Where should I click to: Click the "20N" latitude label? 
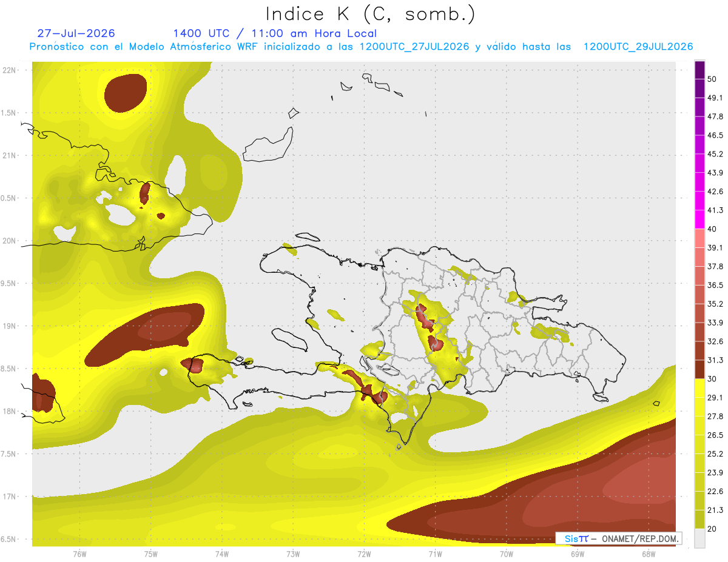point(10,241)
